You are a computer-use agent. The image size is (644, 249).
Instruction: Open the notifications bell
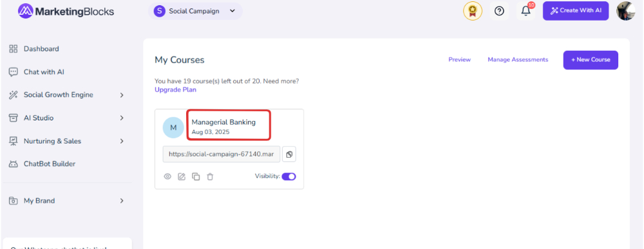[x=526, y=11]
